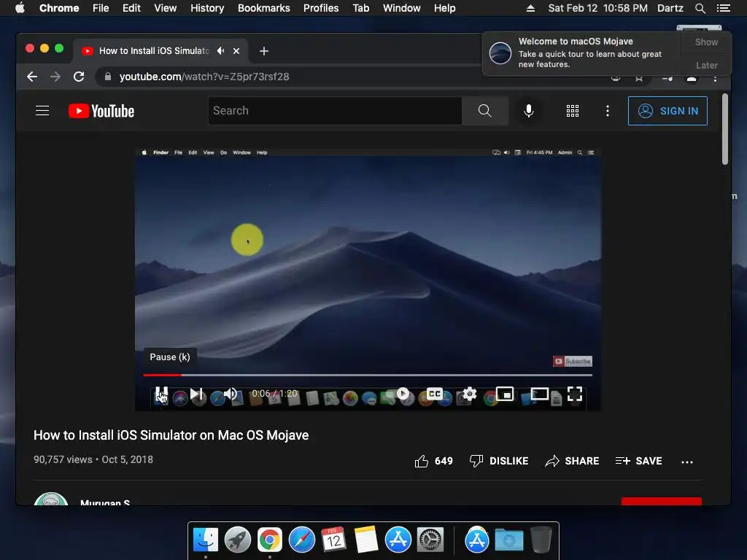The height and width of the screenshot is (560, 747).
Task: Open the Profiles menu
Action: pyautogui.click(x=321, y=8)
